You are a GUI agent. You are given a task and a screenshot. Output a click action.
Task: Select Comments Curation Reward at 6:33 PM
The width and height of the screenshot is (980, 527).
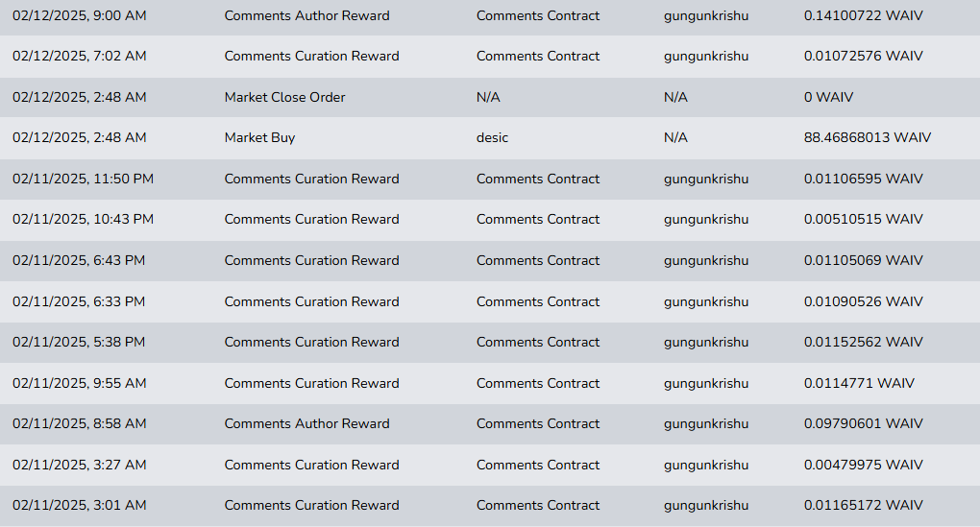(x=311, y=301)
